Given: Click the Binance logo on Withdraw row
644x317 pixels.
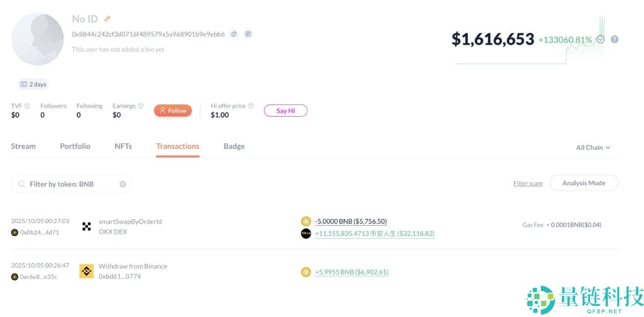Looking at the screenshot, I should 86,271.
